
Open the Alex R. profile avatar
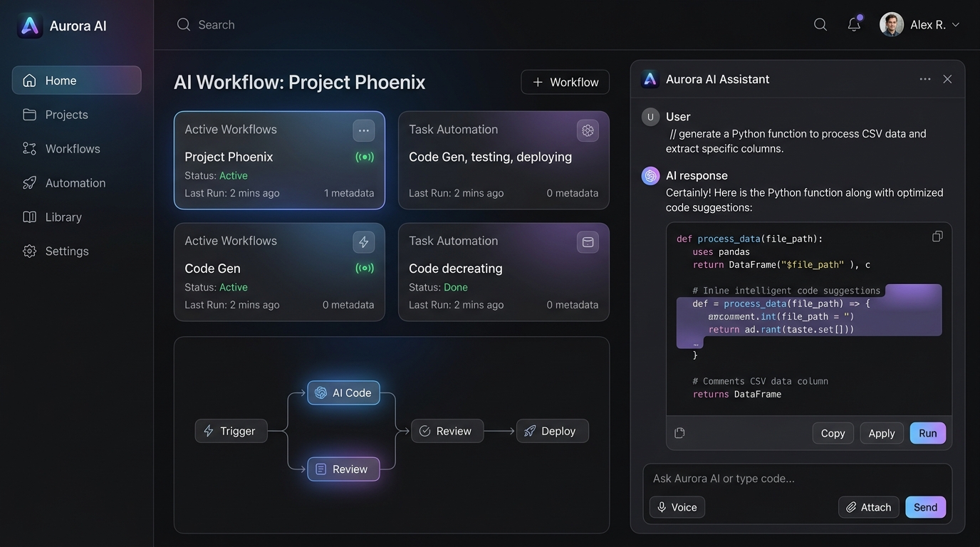892,24
